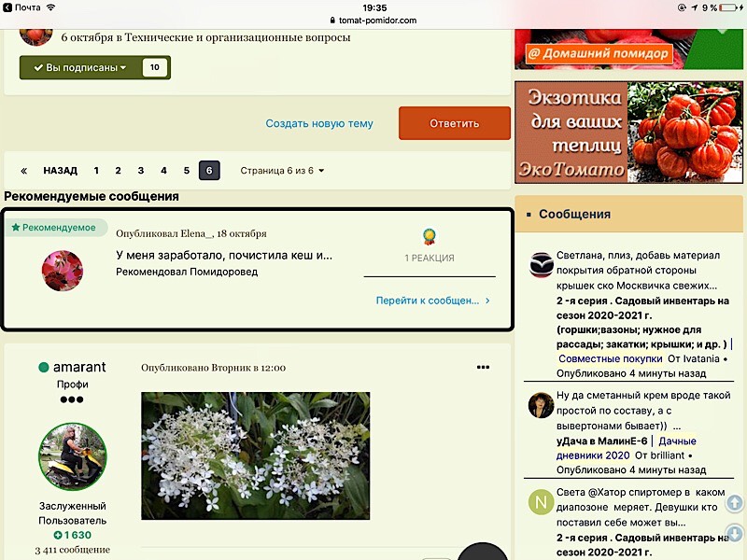Click tomat-pomidor.com address bar
747x560 pixels.
click(373, 21)
